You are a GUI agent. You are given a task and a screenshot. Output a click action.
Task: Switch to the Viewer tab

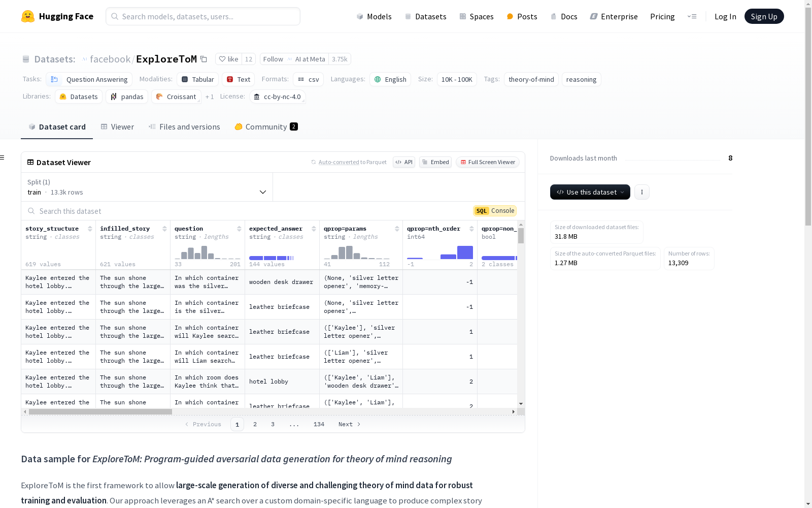(x=117, y=127)
